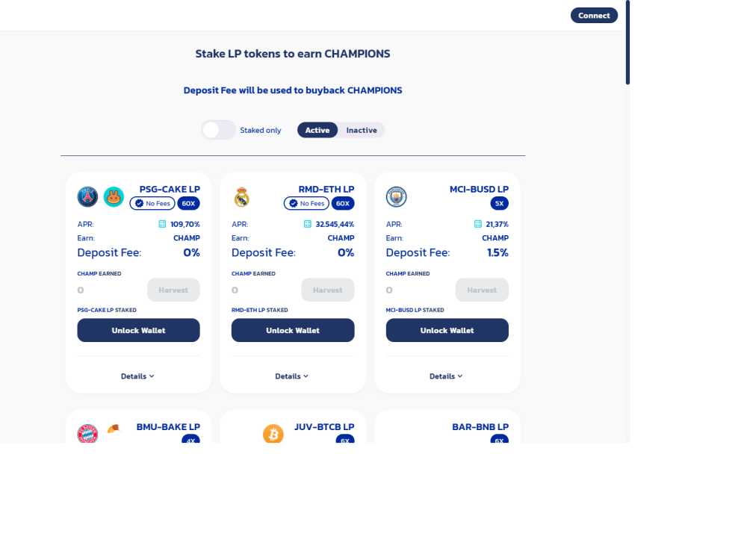Click MCI-BUSD LP STAKED label

[x=415, y=310]
